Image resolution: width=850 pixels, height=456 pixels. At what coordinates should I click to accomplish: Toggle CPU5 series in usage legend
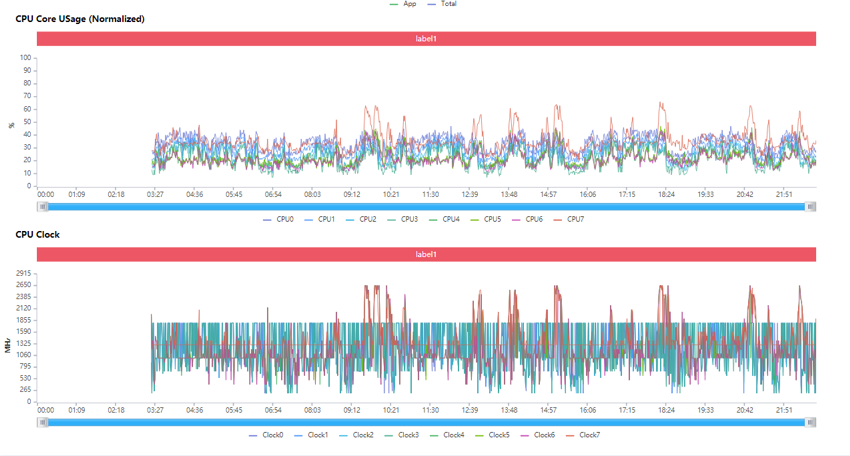click(486, 219)
